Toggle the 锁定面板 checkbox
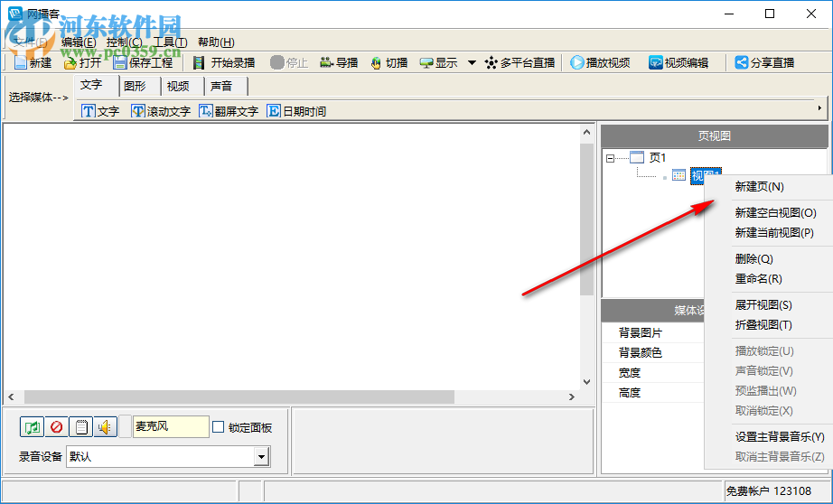The height and width of the screenshot is (504, 833). (219, 427)
